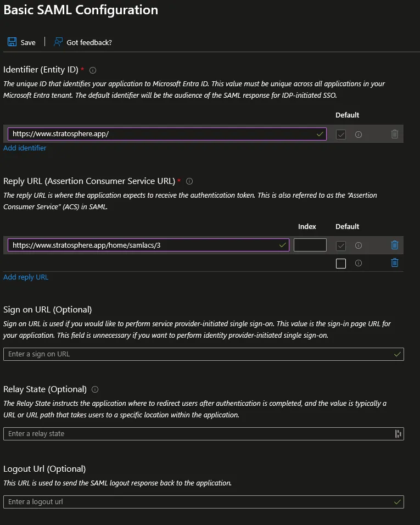The height and width of the screenshot is (525, 420).
Task: Click the Add identifier link
Action: pyautogui.click(x=25, y=148)
